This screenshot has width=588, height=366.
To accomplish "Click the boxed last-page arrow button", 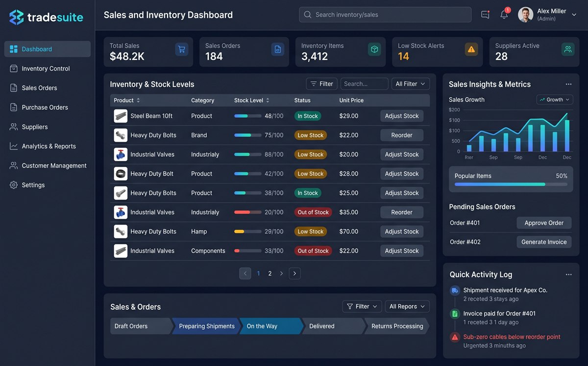I will [x=294, y=274].
